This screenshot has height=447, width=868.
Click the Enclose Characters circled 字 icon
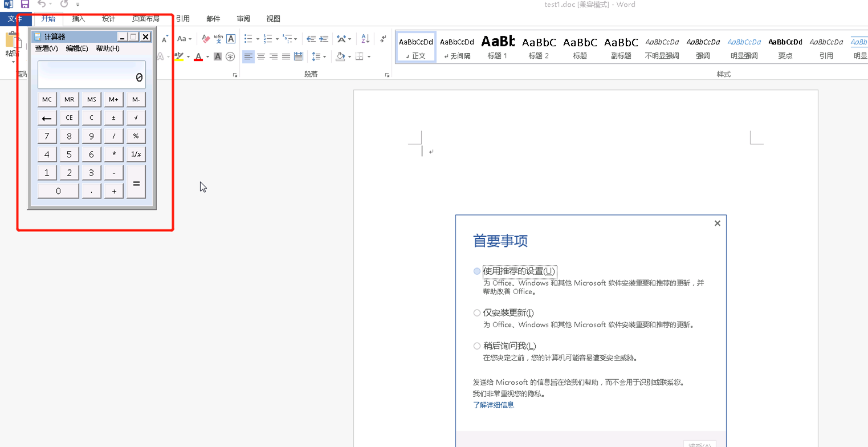[x=230, y=56]
